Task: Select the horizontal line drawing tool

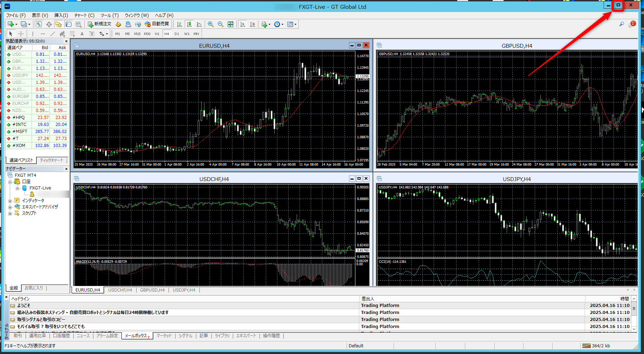Action: [42, 34]
